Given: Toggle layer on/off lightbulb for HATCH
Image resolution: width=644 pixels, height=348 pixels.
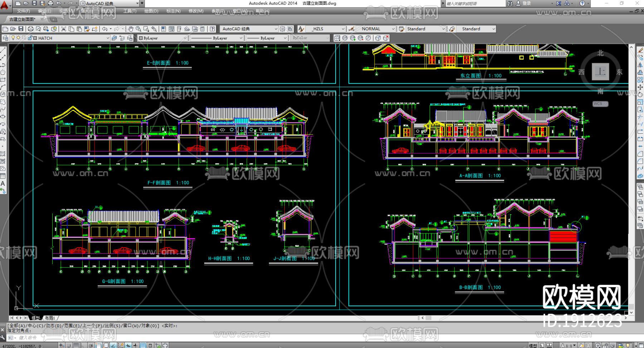Looking at the screenshot, I should (13, 38).
